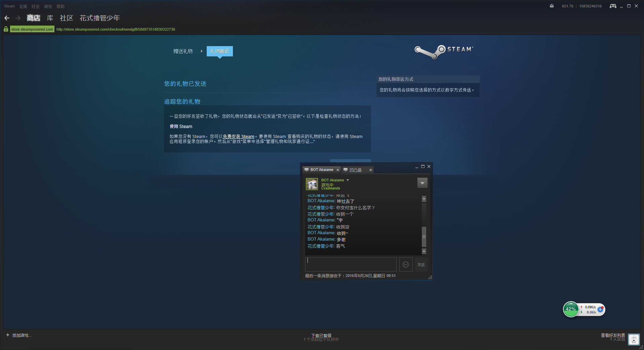Click 添加游戏... at the bottom left
644x350 pixels.
(22, 335)
